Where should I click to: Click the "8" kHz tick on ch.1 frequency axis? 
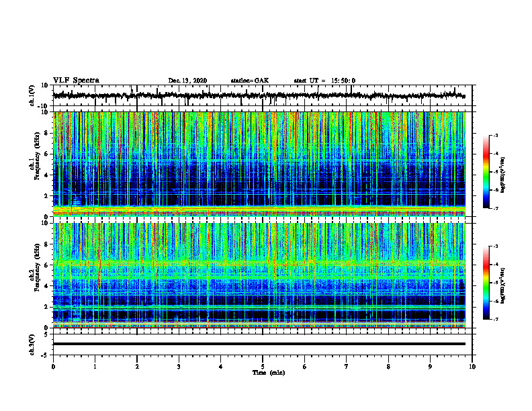(x=46, y=133)
